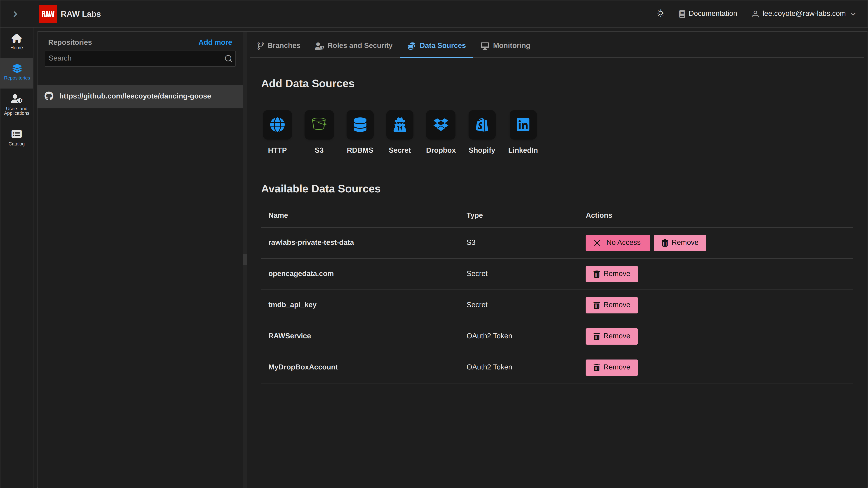
Task: Remove the MyDropBoxAccount OAuth2 token
Action: click(x=612, y=367)
